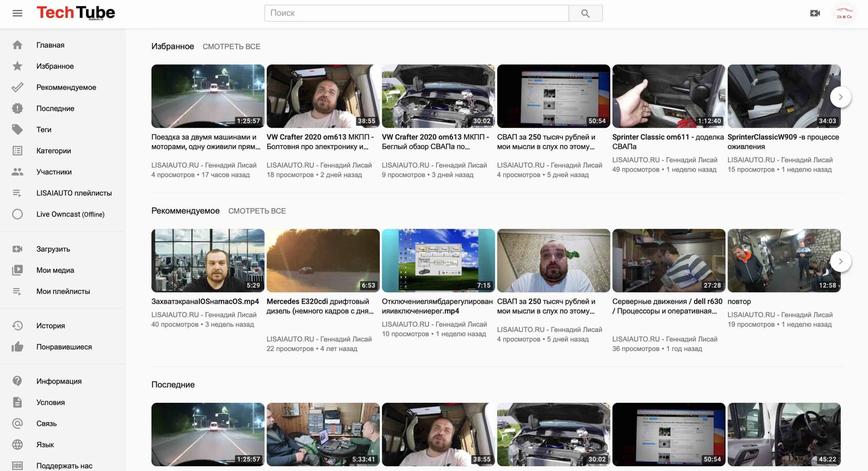This screenshot has height=471, width=868.
Task: Open Мои медиа sidebar item
Action: click(55, 270)
